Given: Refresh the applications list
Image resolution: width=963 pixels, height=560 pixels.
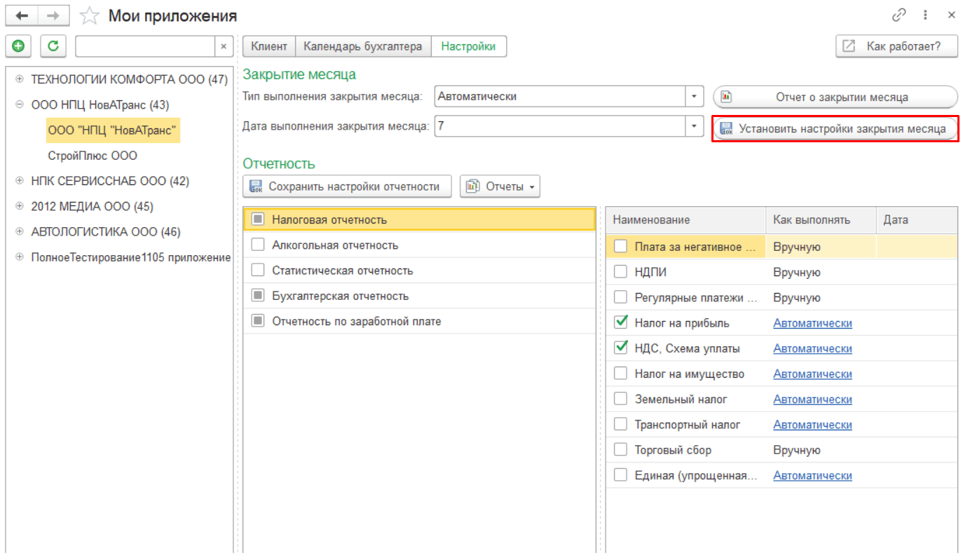Looking at the screenshot, I should 53,46.
